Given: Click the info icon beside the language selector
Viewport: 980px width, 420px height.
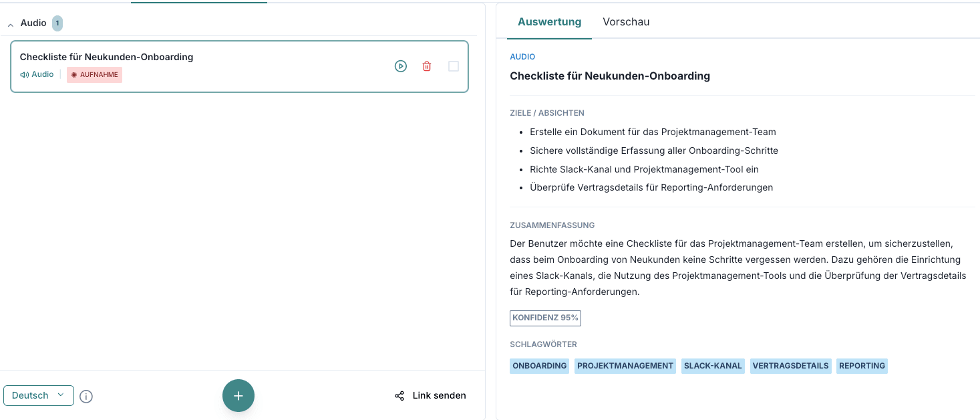Looking at the screenshot, I should 86,397.
